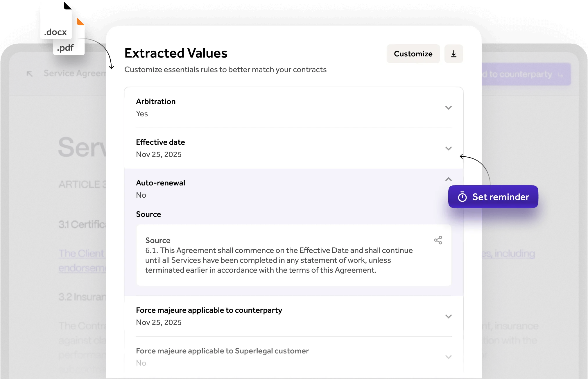Select the Auto-renewal row heading

(160, 183)
